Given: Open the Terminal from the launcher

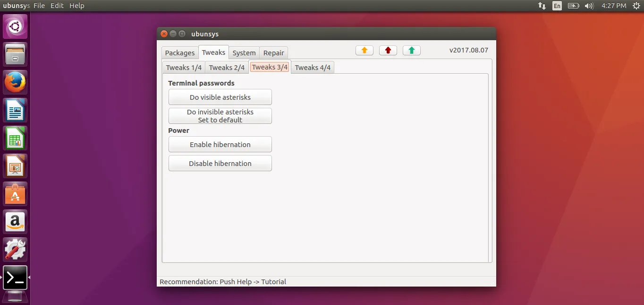Looking at the screenshot, I should tap(15, 278).
